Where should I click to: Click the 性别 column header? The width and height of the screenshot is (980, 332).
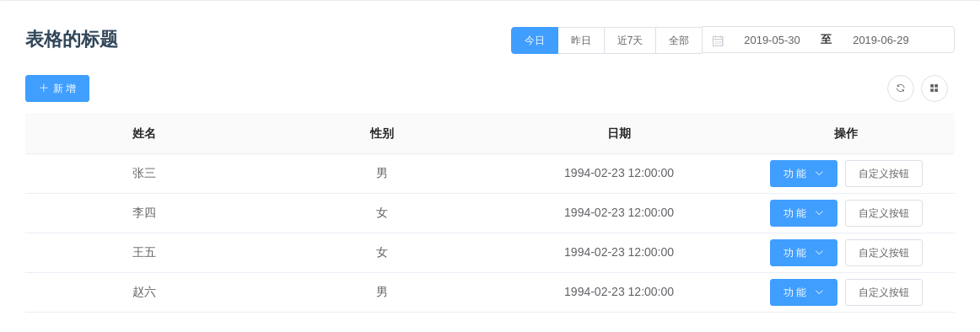382,133
